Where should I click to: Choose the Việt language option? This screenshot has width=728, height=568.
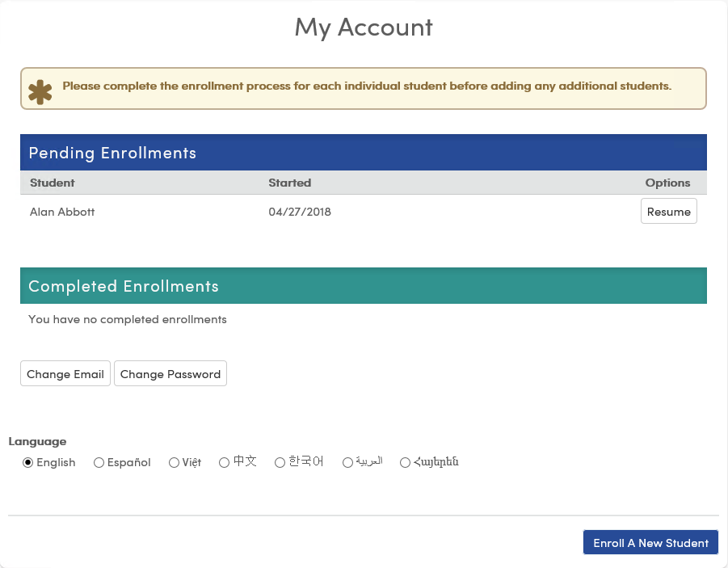tap(174, 463)
